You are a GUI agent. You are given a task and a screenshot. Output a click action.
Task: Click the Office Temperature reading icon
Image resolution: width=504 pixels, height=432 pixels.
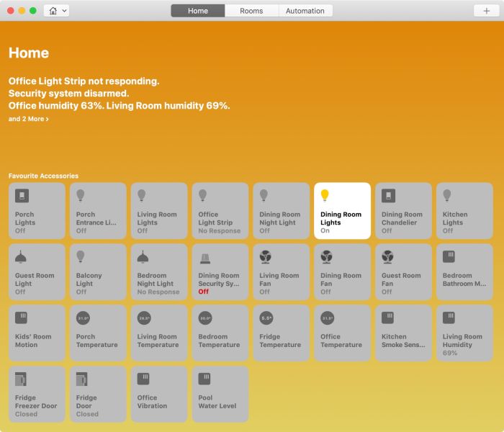point(327,318)
